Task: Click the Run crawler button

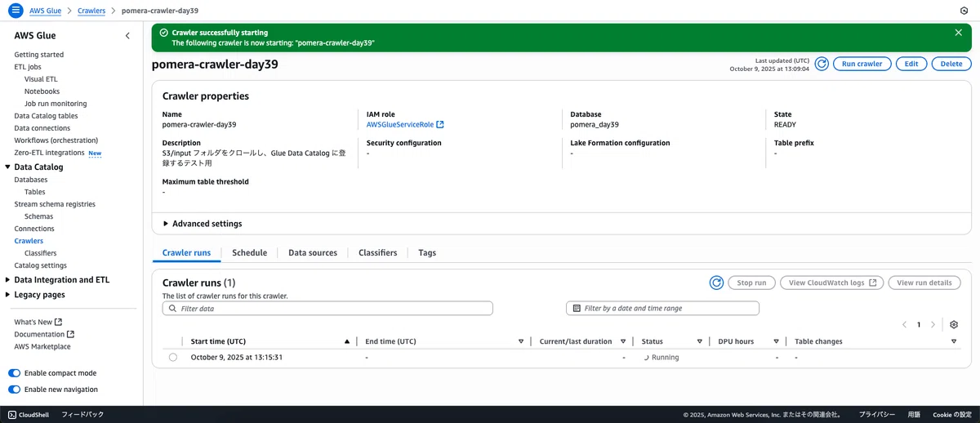Action: click(862, 64)
